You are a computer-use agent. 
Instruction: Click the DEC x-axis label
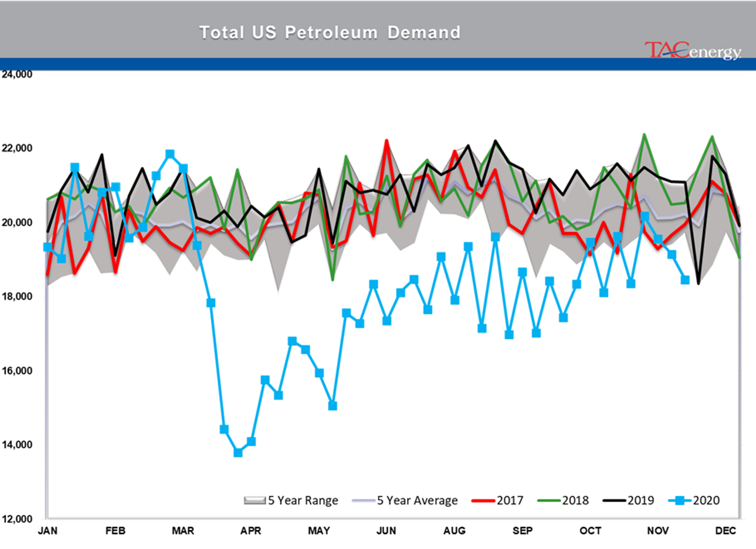click(726, 531)
